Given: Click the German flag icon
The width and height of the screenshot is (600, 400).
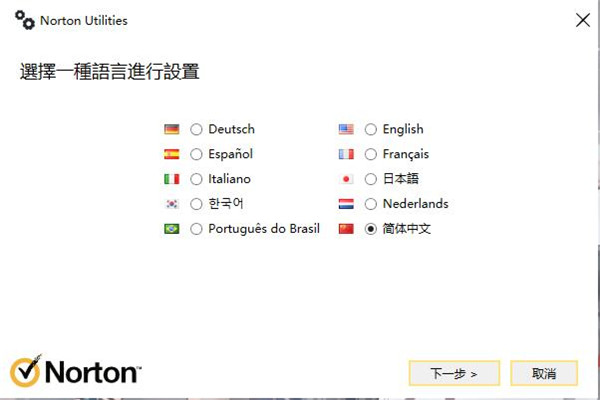Looking at the screenshot, I should tap(171, 129).
